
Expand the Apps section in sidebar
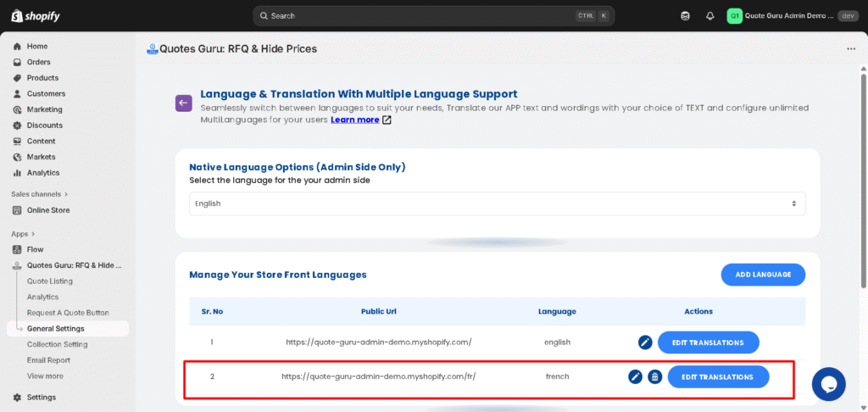pyautogui.click(x=23, y=234)
